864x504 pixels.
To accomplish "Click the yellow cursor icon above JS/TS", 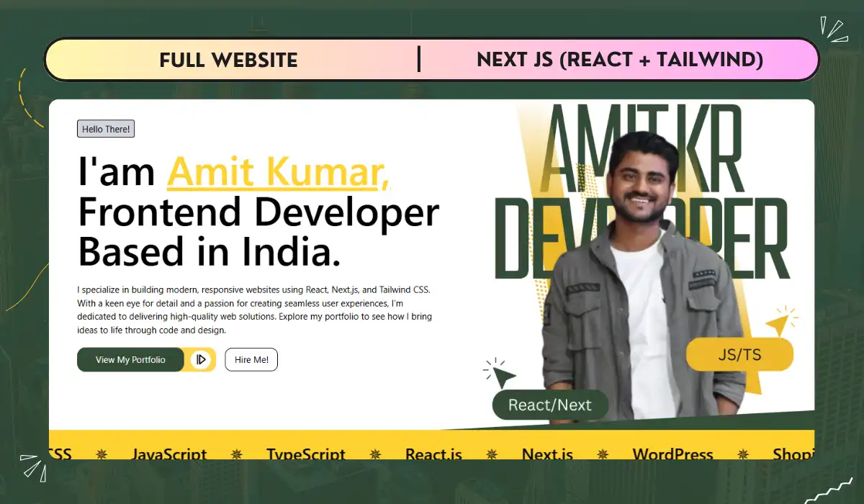I will coord(780,321).
